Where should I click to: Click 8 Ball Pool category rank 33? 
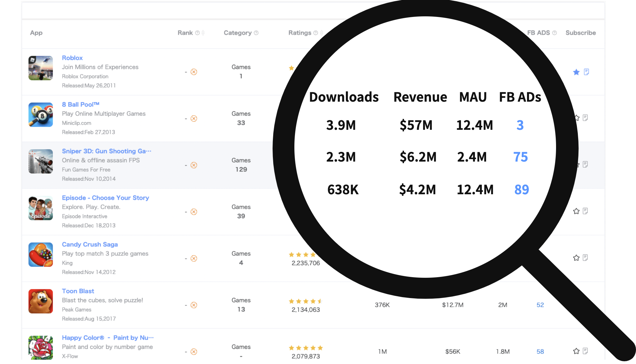[x=241, y=123]
